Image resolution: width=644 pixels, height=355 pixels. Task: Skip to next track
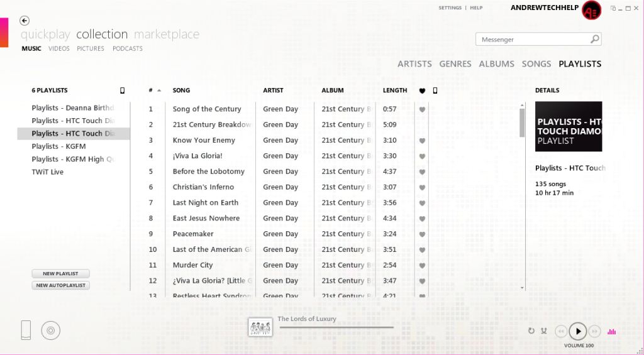(x=594, y=331)
